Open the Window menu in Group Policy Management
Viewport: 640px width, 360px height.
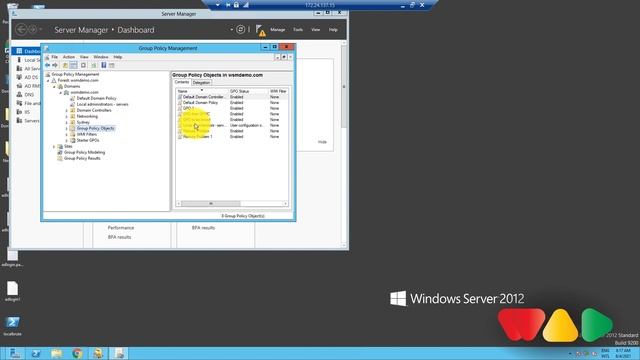(x=101, y=57)
